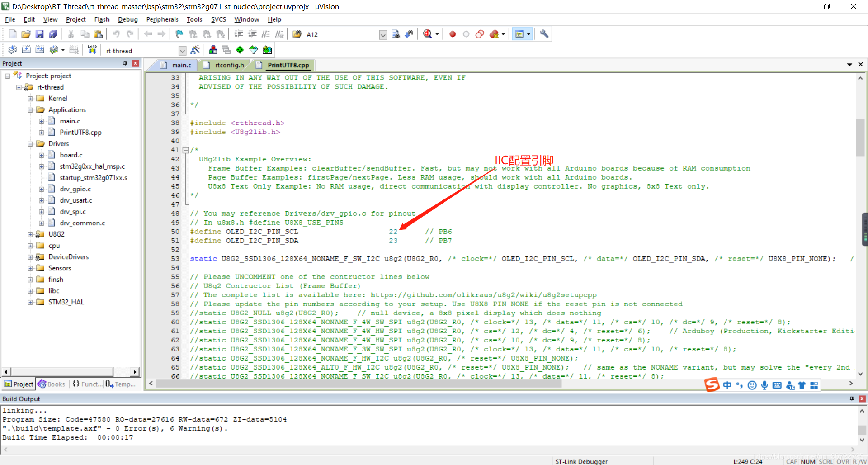The image size is (868, 465).
Task: Click the editor vertical scrollbar thumb
Action: point(860,137)
